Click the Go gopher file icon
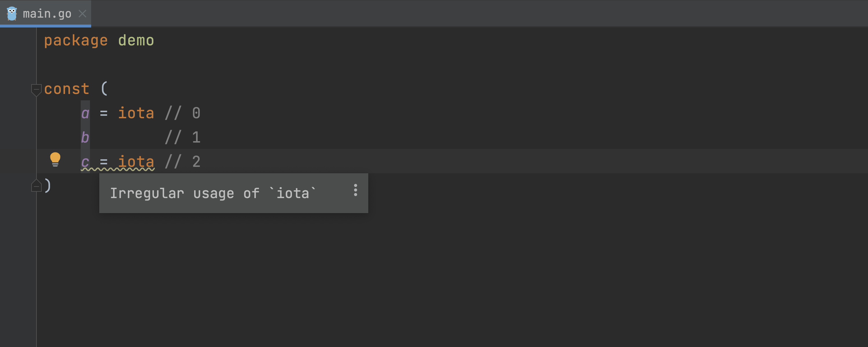Viewport: 868px width, 347px height. pos(12,14)
